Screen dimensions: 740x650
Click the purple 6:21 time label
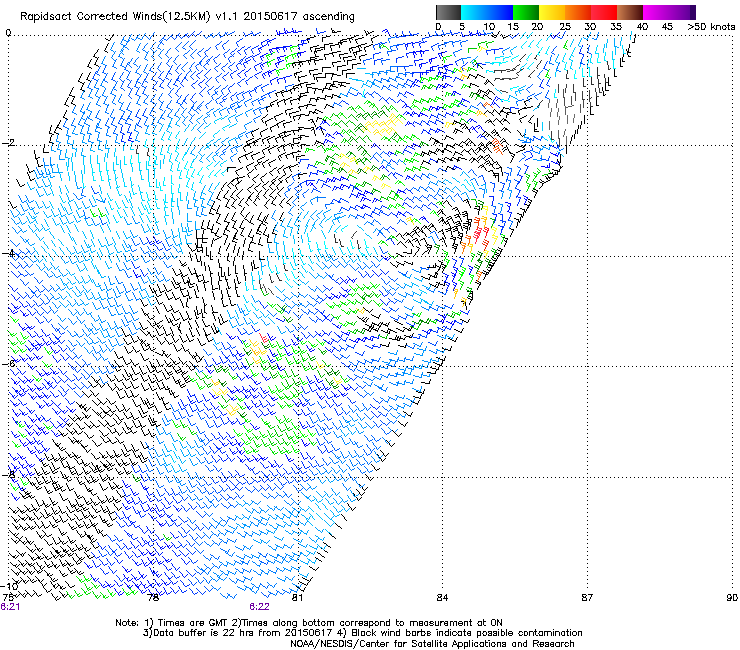(10, 607)
